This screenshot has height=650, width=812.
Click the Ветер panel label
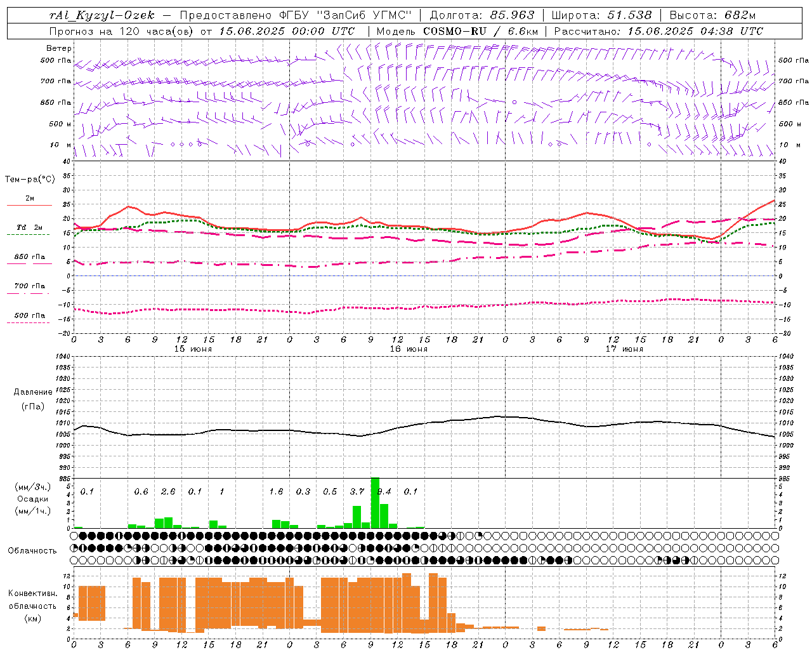59,48
